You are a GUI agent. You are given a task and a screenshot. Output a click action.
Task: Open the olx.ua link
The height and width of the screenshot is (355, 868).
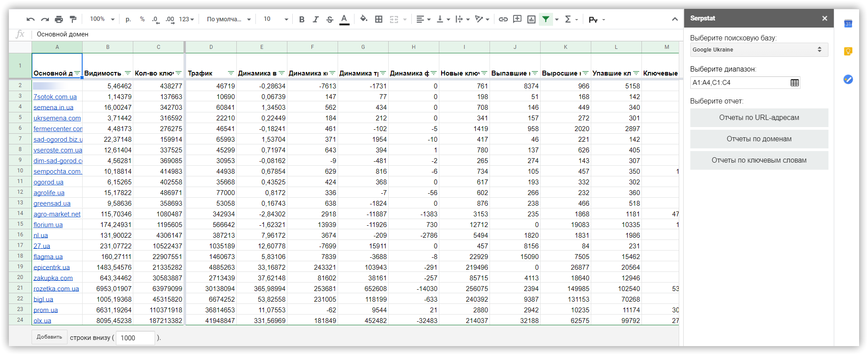[x=42, y=321]
